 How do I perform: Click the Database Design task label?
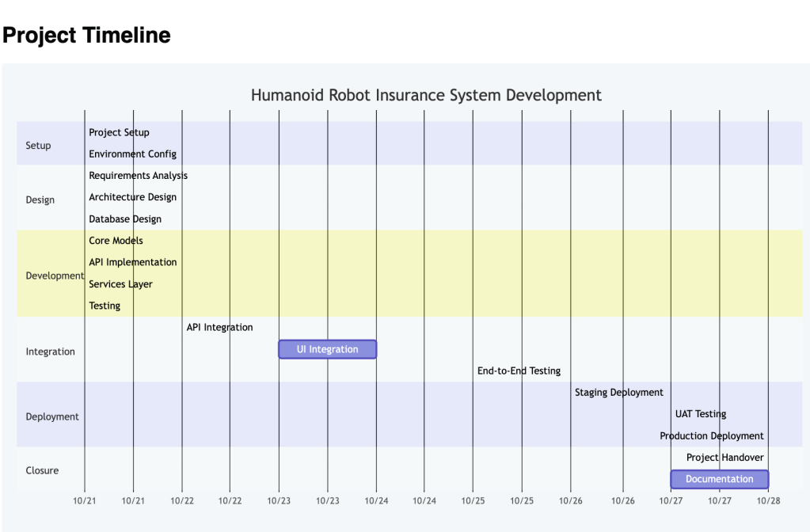pyautogui.click(x=125, y=218)
